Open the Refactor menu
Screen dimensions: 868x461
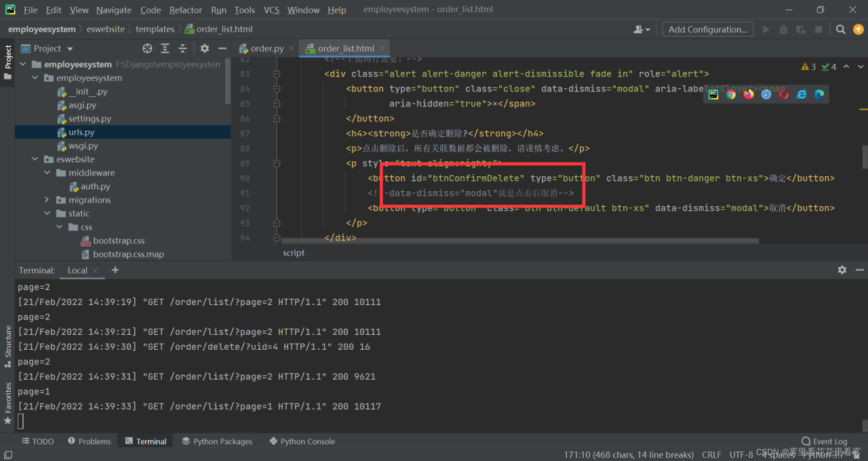coord(186,10)
